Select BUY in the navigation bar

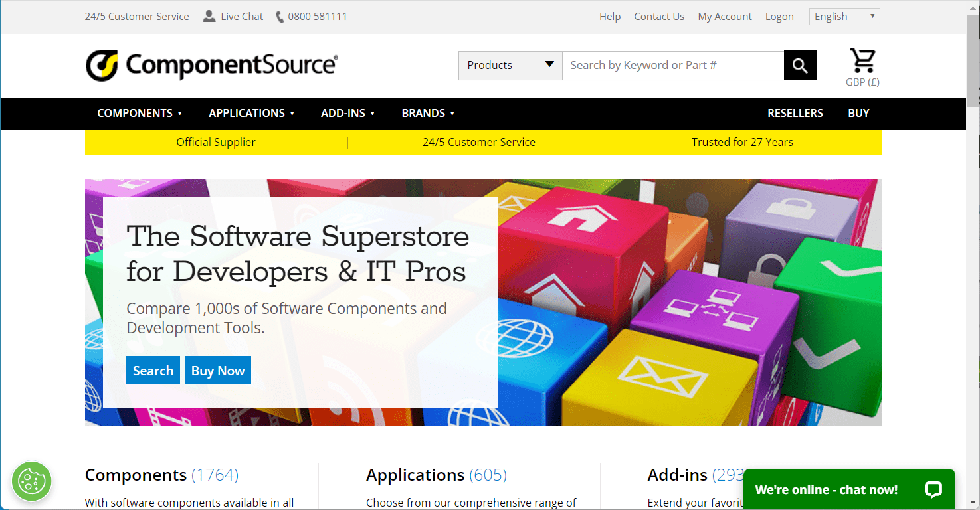[858, 113]
